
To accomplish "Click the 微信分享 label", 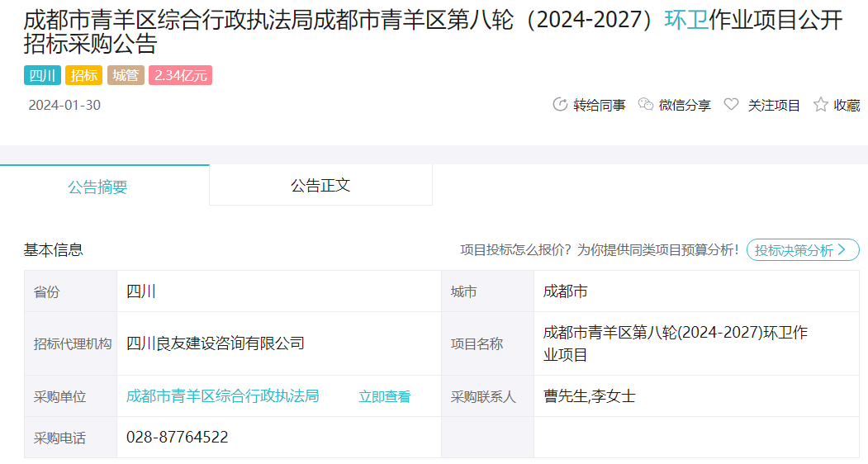I will pyautogui.click(x=685, y=105).
